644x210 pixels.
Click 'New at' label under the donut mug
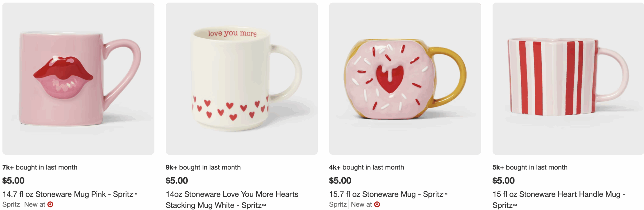[x=361, y=204]
